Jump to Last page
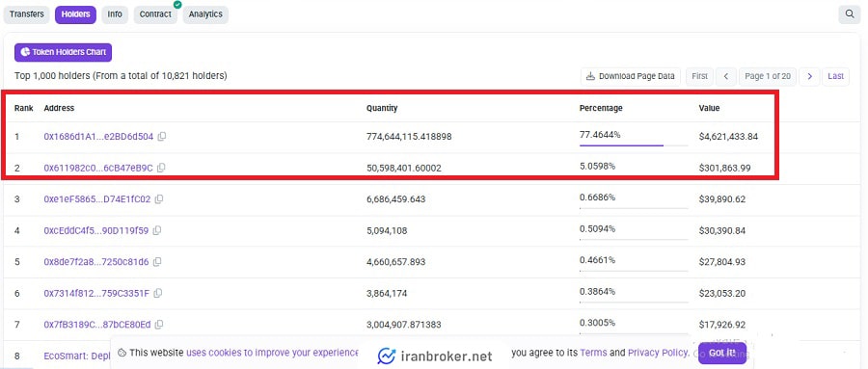The image size is (868, 369). click(836, 76)
